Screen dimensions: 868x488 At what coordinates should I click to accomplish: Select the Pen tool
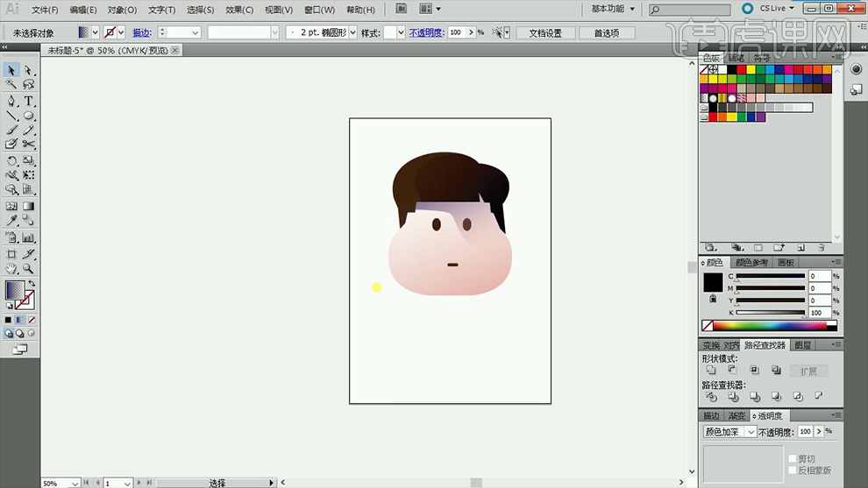tap(11, 101)
